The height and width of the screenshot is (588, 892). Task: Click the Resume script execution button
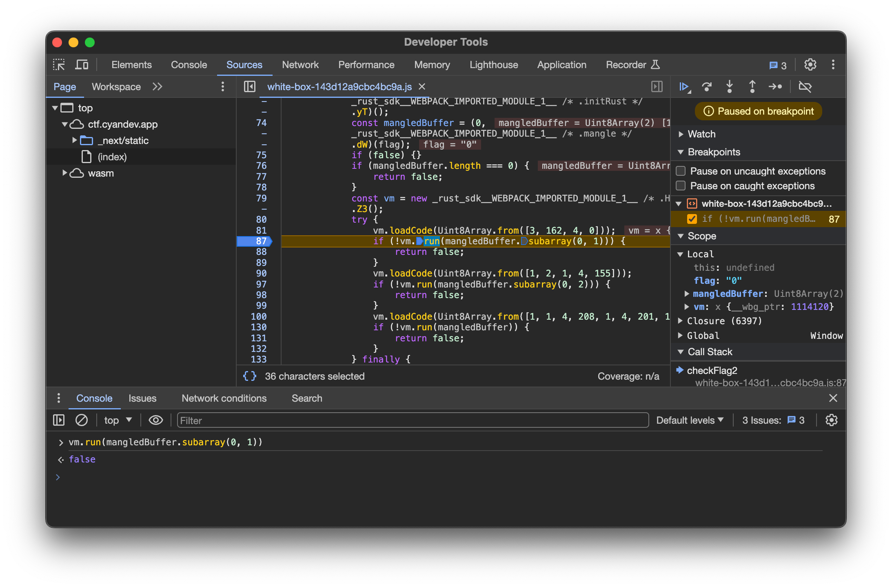[685, 86]
